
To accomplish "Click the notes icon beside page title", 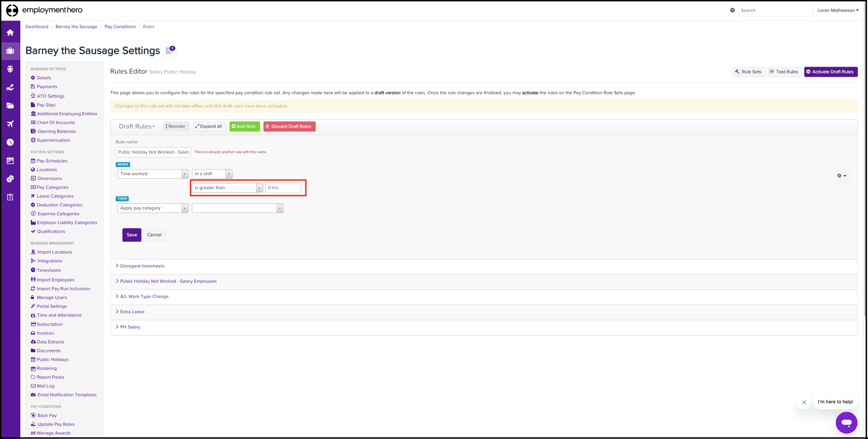I will coord(170,51).
